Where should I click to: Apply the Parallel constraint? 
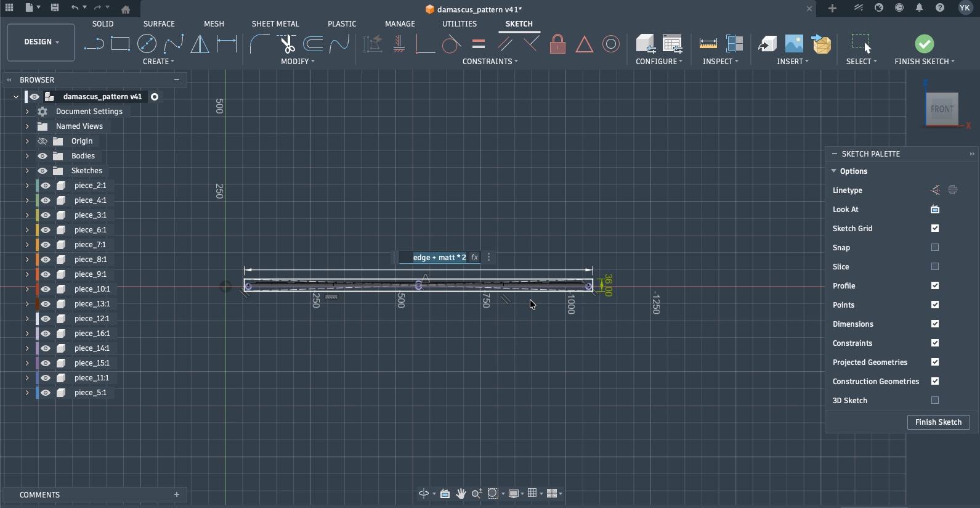click(x=505, y=44)
